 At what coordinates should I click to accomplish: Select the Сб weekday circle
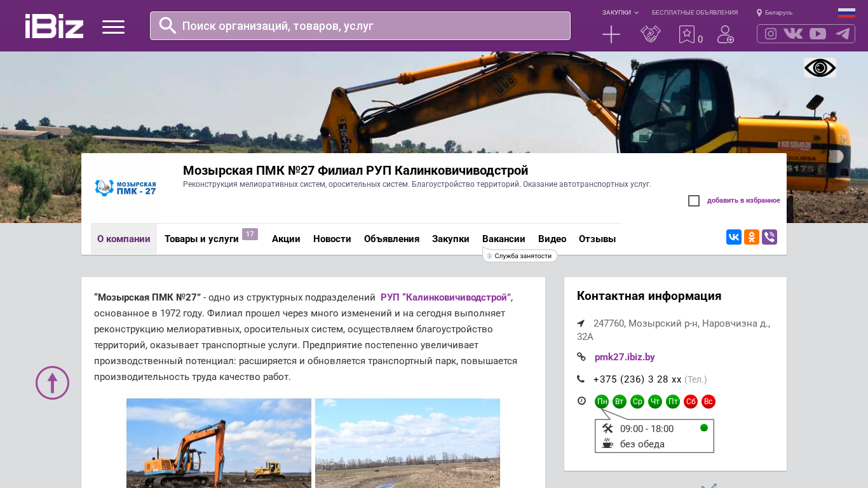691,402
